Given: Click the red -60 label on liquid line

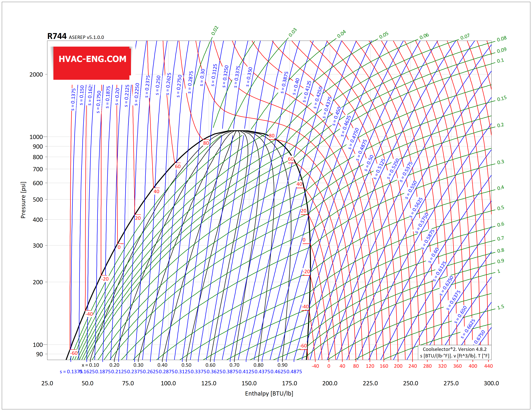Looking at the screenshot, I should coord(74,353).
